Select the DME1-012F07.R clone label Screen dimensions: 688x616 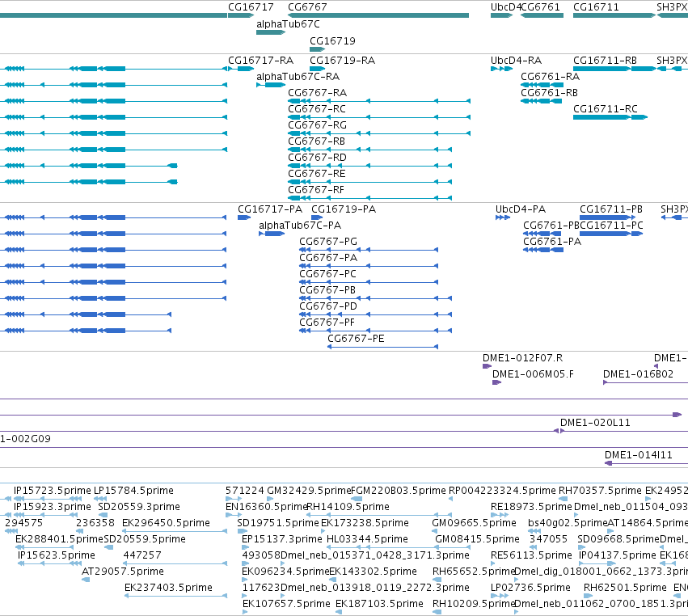[522, 357]
